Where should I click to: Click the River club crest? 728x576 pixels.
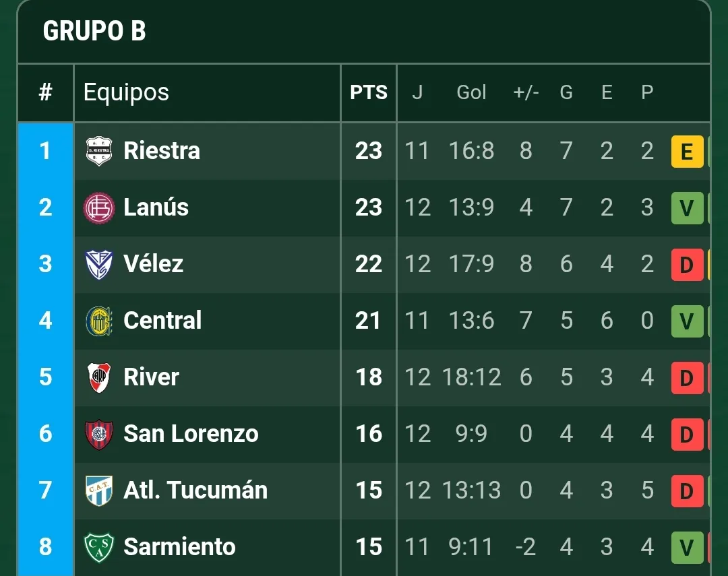(98, 377)
